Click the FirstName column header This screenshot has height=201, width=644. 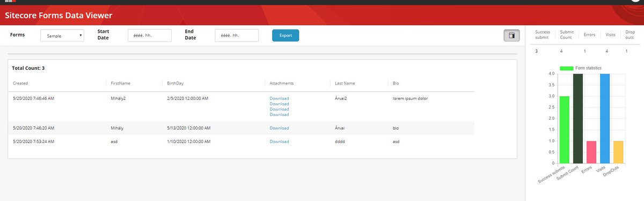click(x=121, y=83)
